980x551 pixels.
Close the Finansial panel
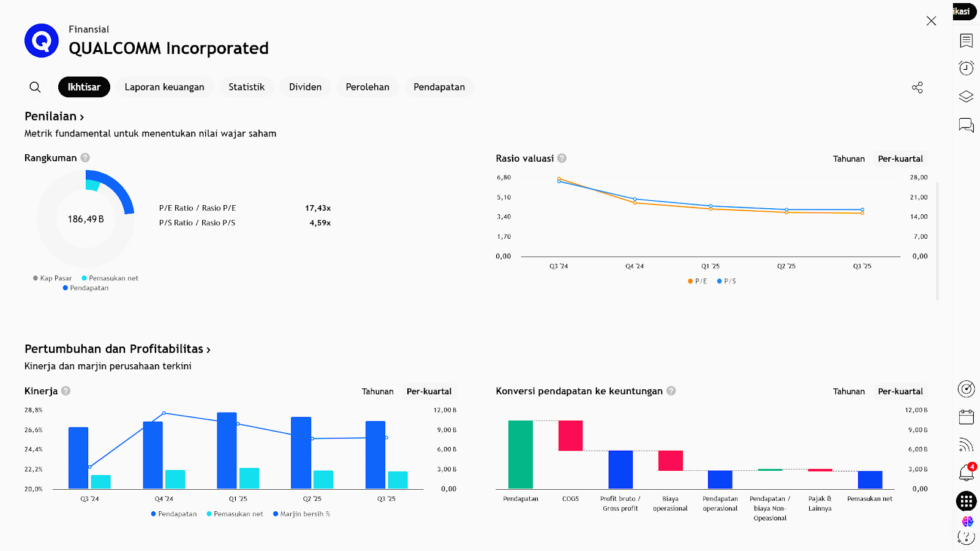[931, 21]
